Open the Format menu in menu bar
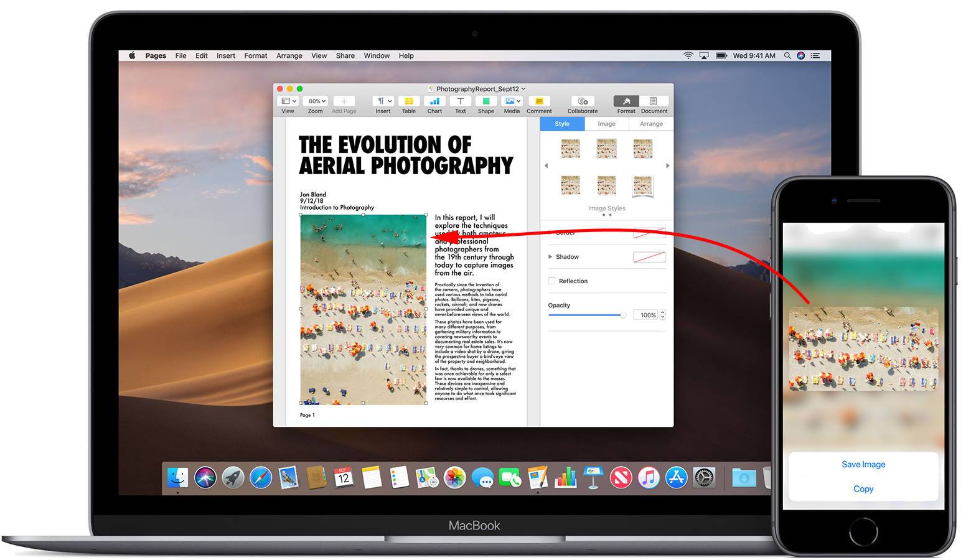The width and height of the screenshot is (971, 560). 255,56
